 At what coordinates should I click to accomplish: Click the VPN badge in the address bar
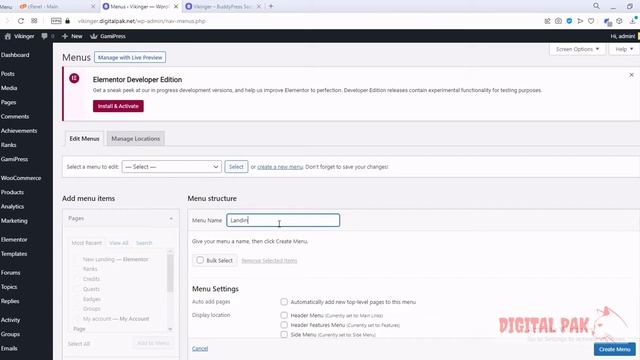(56, 21)
